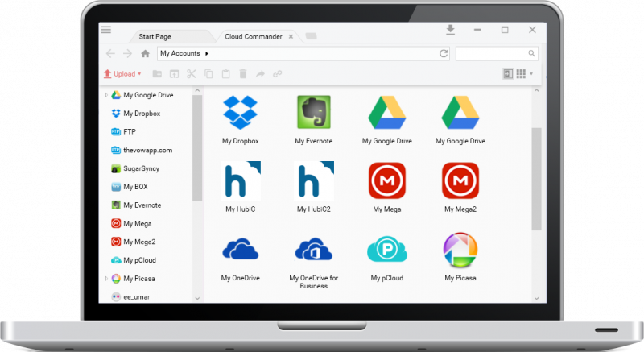Toggle the side panel view icon

508,74
